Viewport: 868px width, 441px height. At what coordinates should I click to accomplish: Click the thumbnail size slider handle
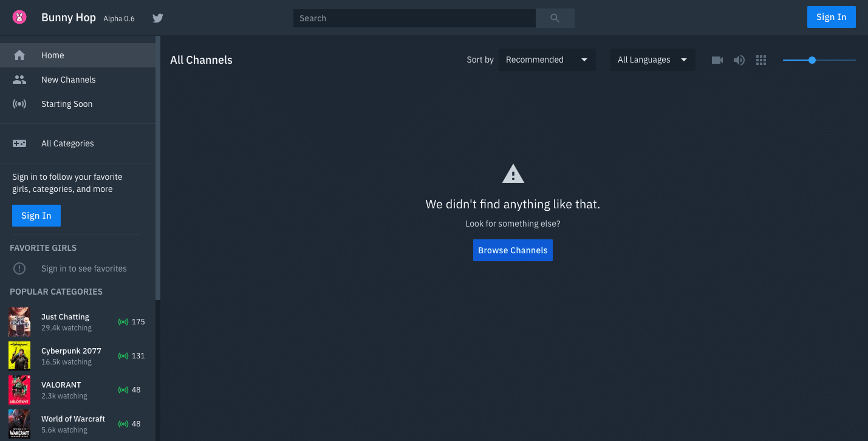[812, 60]
